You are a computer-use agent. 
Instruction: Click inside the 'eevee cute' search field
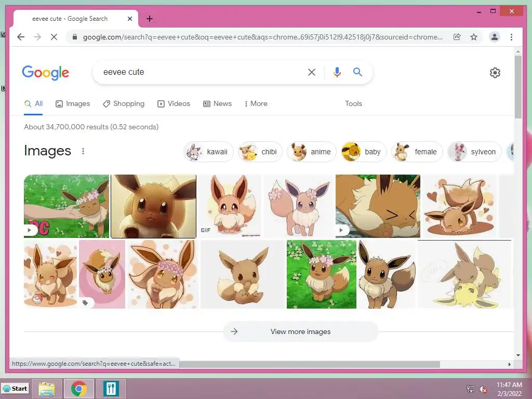(200, 72)
